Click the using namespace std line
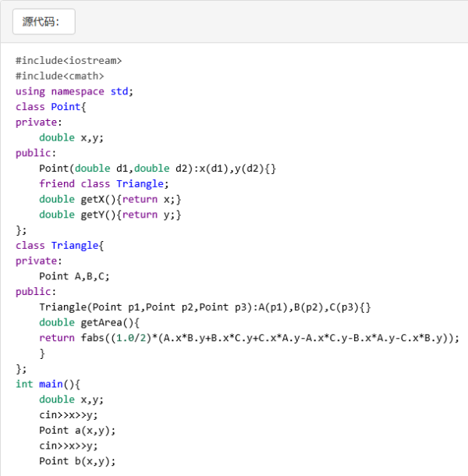 pos(74,91)
